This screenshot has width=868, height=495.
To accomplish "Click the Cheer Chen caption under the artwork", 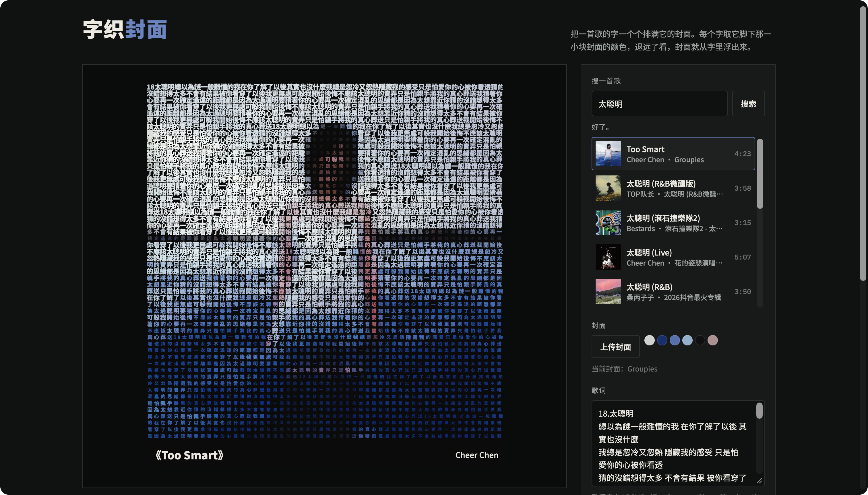I will tap(476, 455).
